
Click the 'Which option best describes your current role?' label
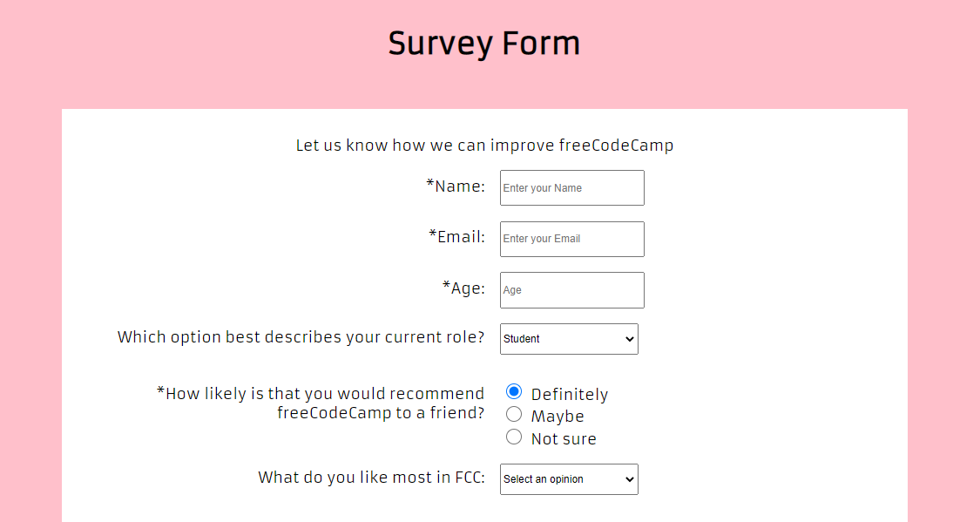coord(301,337)
